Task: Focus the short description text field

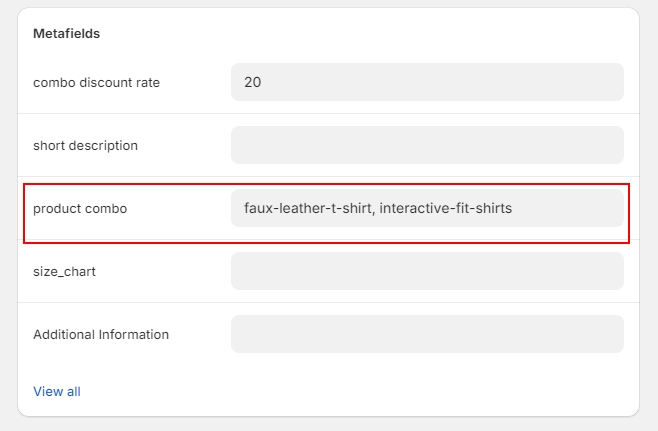Action: [427, 145]
